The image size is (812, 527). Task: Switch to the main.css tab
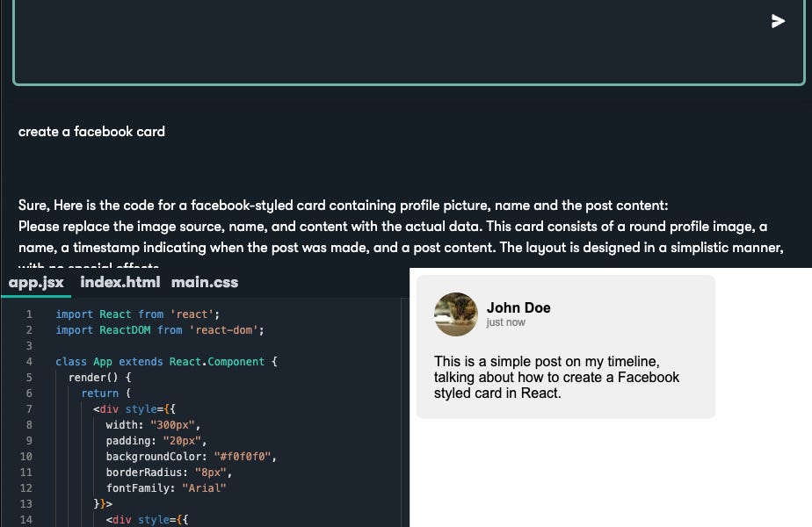pyautogui.click(x=205, y=282)
